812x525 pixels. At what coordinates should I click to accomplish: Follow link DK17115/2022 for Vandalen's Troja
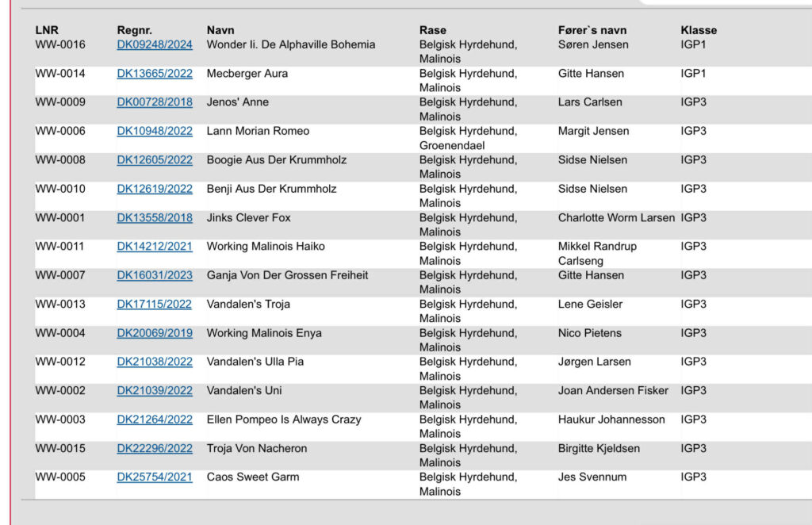coord(155,305)
